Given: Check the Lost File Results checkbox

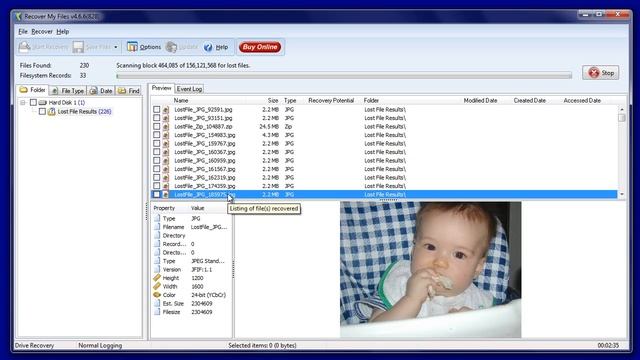Looking at the screenshot, I should 42,111.
